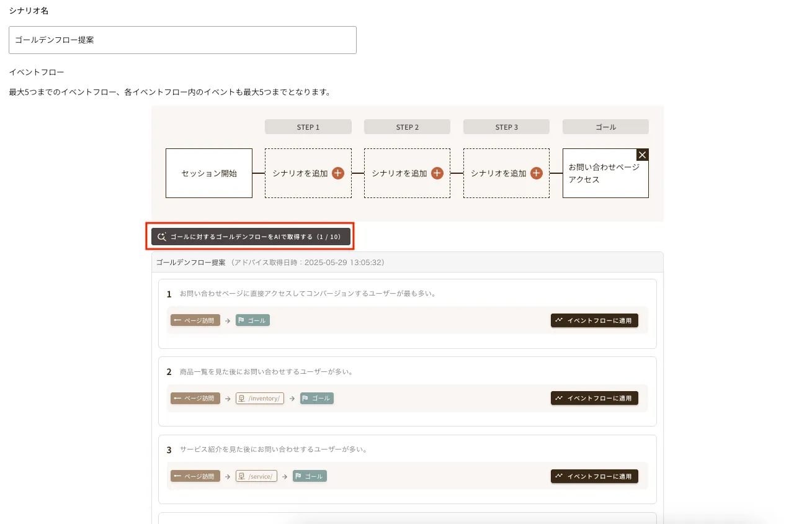
Task: Click the /service/ page tag
Action: pos(256,476)
